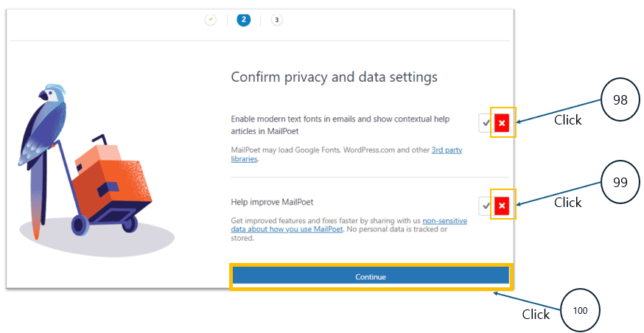Click the Click label beside circle 100
Screen dimensions: 644x333
click(x=536, y=315)
